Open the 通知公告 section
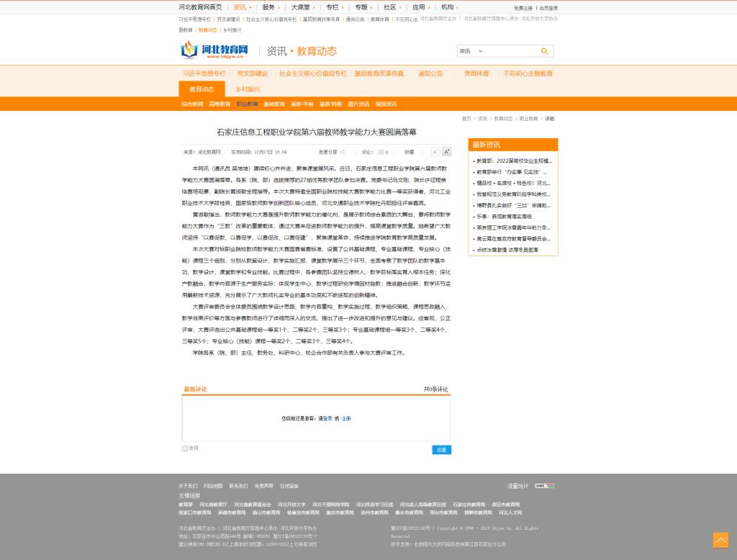This screenshot has height=560, width=737. (x=430, y=73)
